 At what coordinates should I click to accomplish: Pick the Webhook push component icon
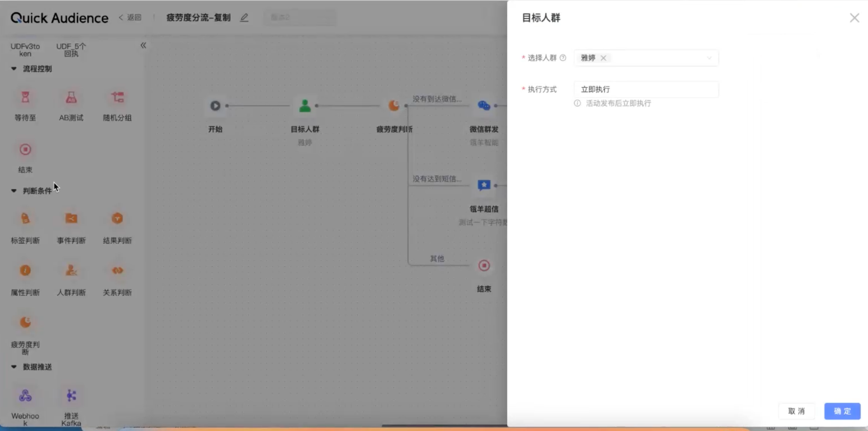coord(25,395)
